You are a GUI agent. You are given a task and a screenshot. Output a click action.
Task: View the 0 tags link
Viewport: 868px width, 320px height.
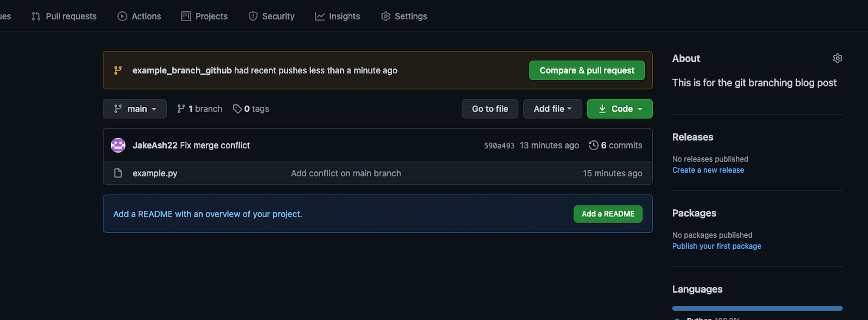point(251,109)
